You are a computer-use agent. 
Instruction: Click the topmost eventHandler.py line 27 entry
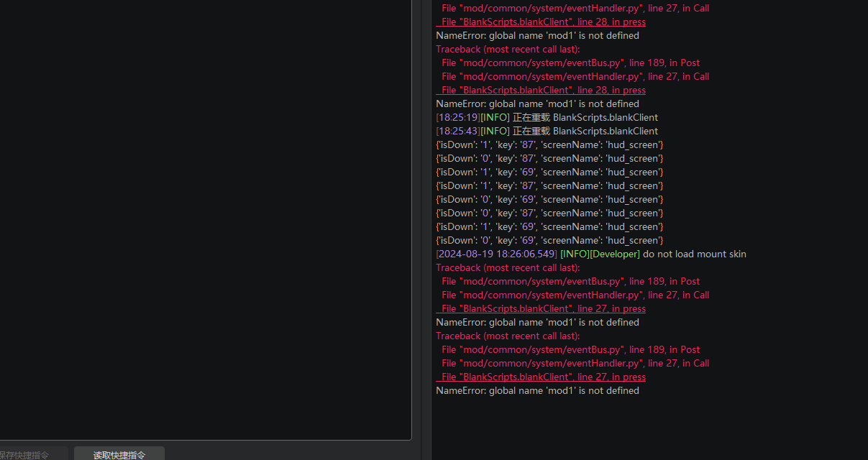(x=575, y=9)
